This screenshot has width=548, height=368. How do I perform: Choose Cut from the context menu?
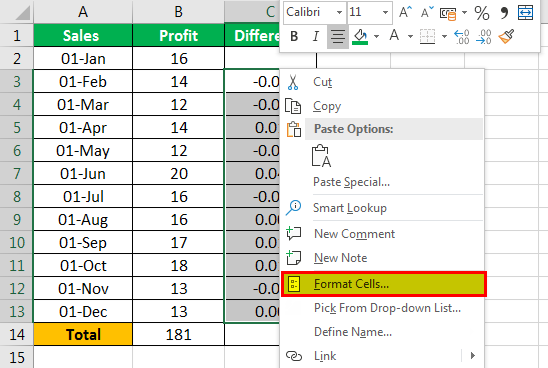[x=382, y=82]
